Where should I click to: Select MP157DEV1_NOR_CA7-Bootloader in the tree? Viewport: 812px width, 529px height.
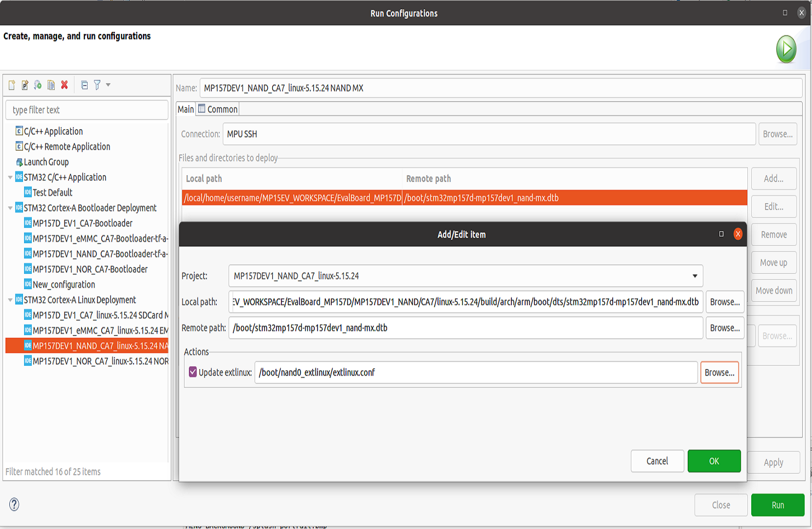point(90,269)
